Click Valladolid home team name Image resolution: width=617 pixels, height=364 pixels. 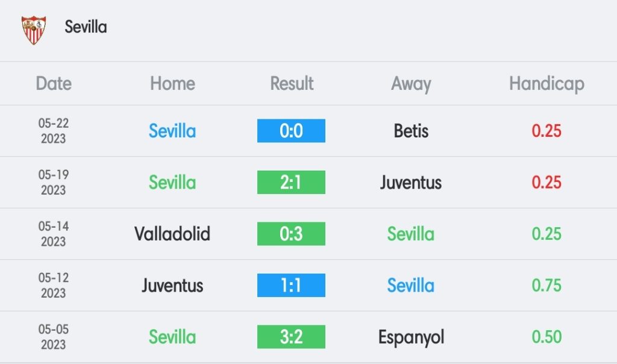172,234
